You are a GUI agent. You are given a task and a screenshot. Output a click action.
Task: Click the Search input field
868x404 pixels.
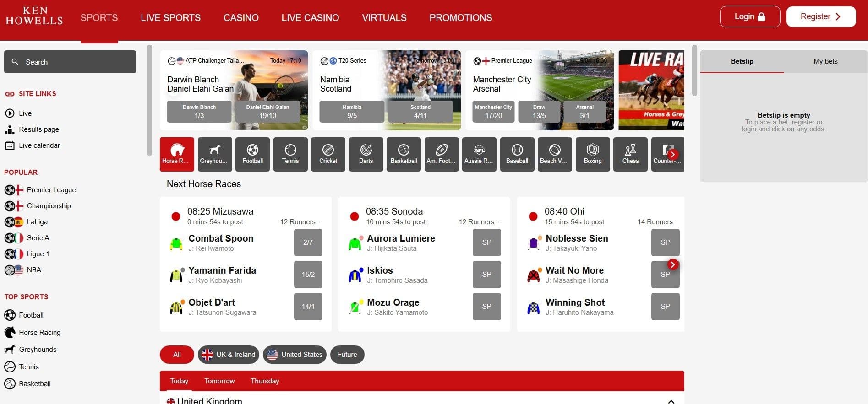(x=70, y=62)
